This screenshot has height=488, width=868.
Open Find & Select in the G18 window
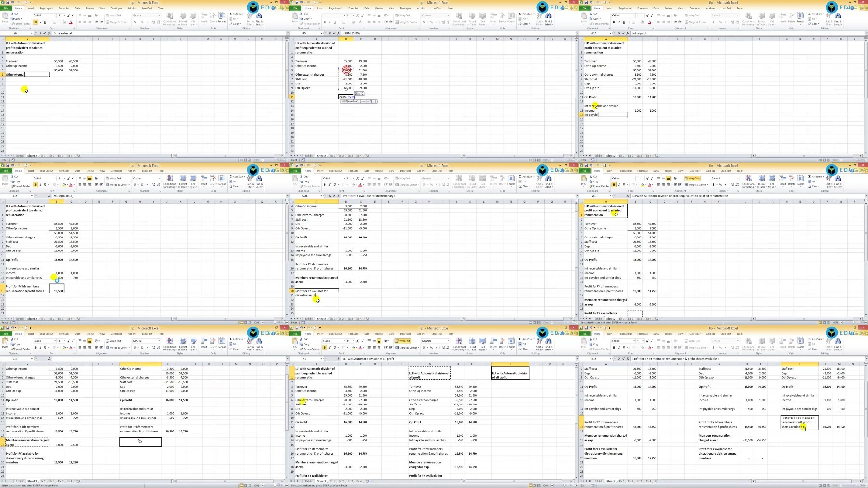[x=259, y=345]
